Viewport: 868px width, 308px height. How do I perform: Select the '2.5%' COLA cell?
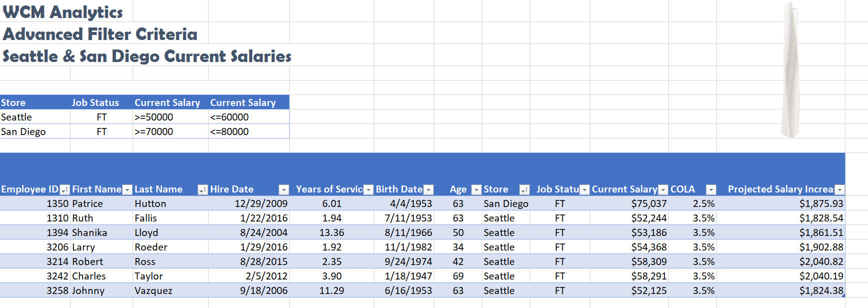click(x=692, y=203)
